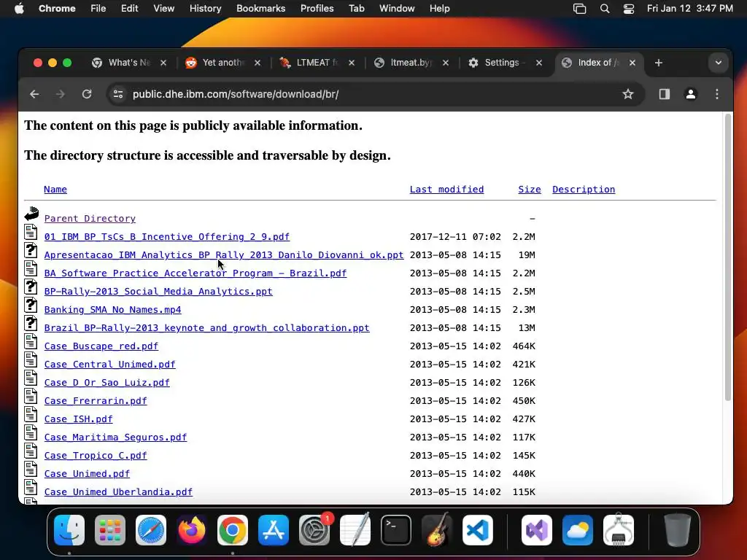Reload the page with the refresh icon
This screenshot has height=560, width=747.
point(87,94)
